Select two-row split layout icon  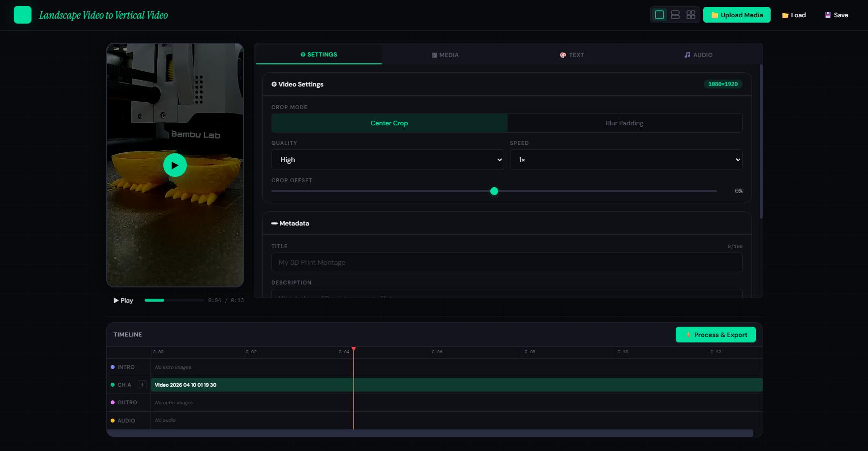[675, 15]
